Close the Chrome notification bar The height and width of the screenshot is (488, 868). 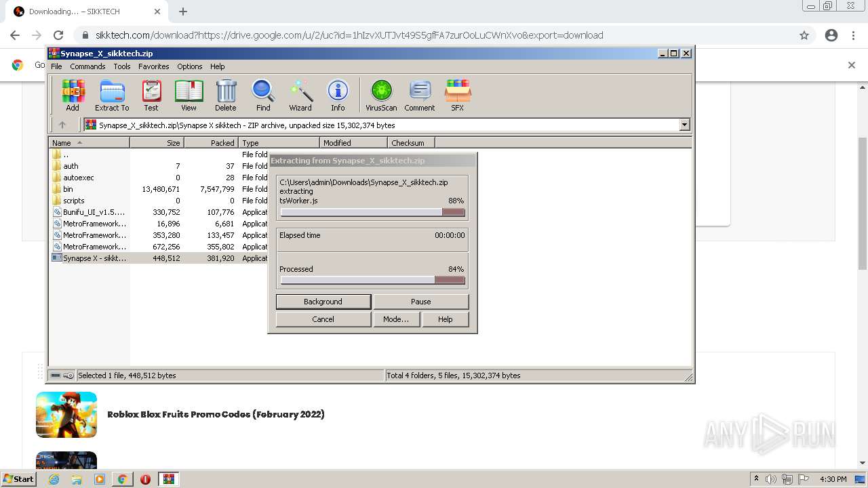coord(852,65)
